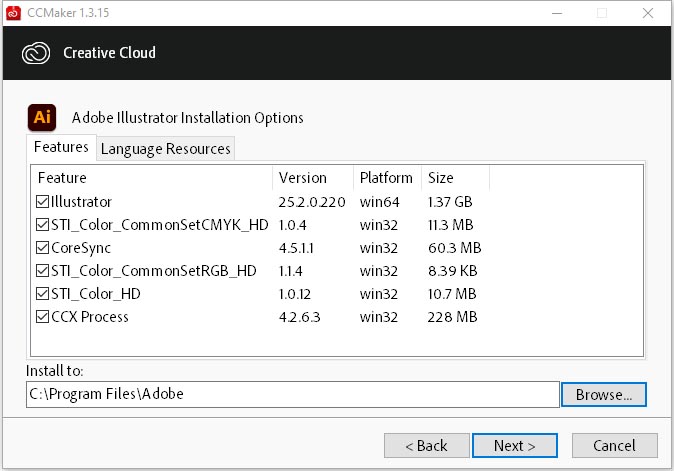Click the 228 MB size cell
This screenshot has height=471, width=674.
452,317
